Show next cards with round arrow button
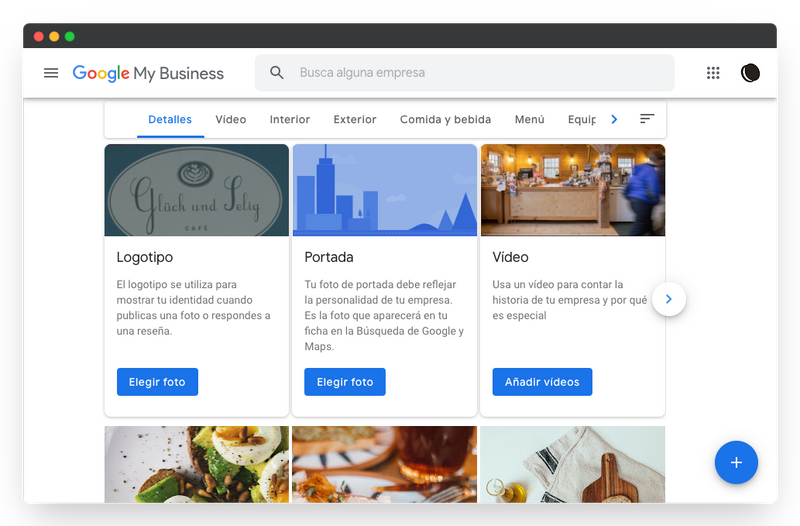The image size is (800, 526). click(669, 299)
